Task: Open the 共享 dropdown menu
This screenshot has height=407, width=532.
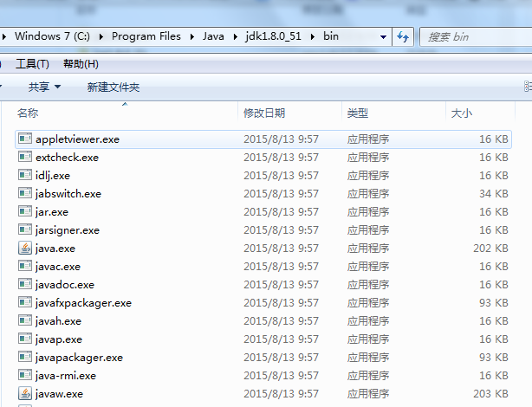Action: 44,87
